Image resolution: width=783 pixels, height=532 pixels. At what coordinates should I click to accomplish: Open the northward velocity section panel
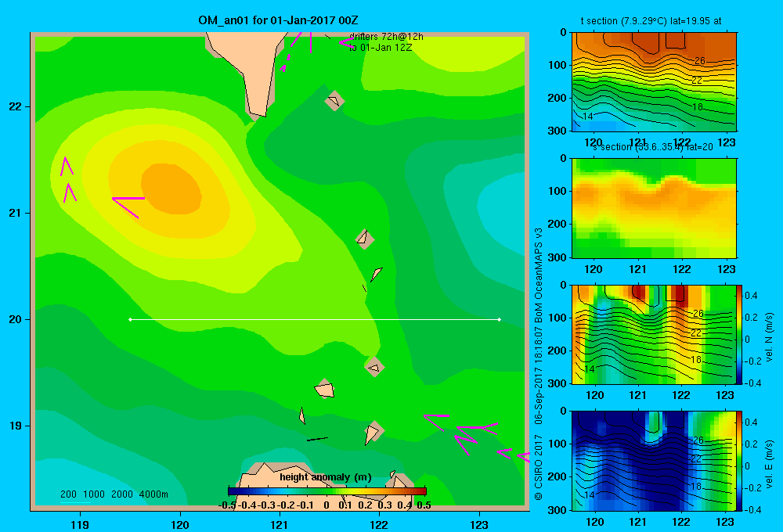[x=654, y=334]
